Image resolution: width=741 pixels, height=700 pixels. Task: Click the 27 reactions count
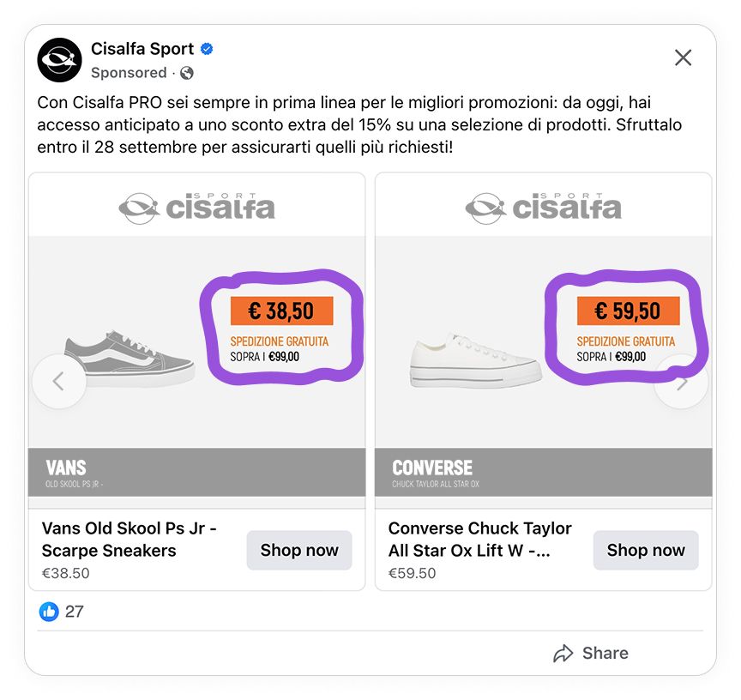75,612
